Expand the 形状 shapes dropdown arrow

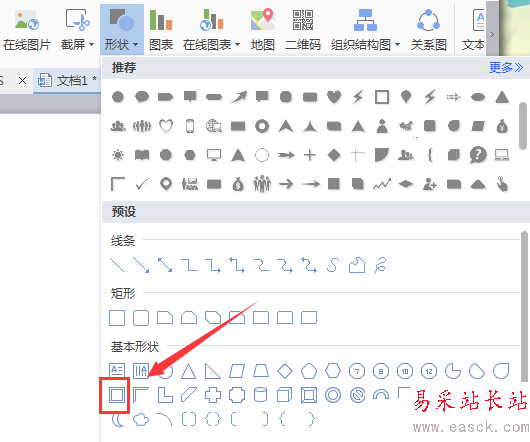pyautogui.click(x=136, y=45)
